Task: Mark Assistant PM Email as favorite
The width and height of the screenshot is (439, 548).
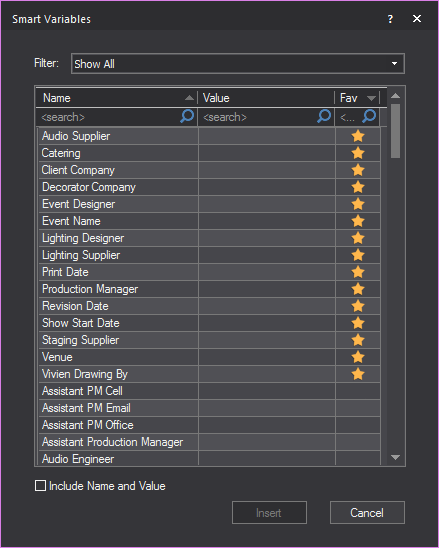Action: click(x=358, y=408)
